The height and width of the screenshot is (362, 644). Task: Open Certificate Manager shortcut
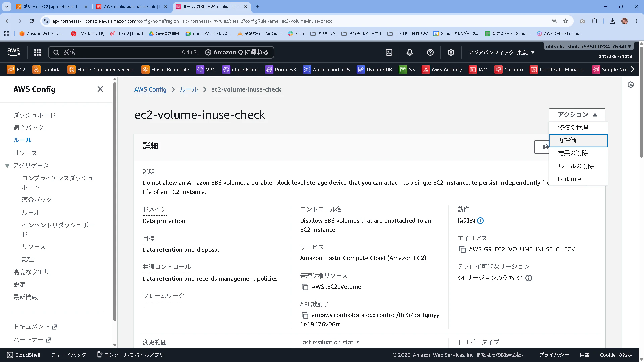click(x=557, y=70)
